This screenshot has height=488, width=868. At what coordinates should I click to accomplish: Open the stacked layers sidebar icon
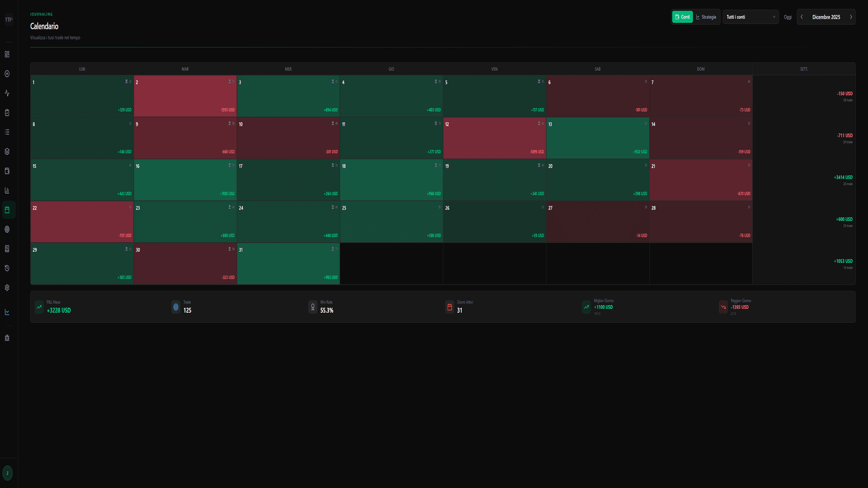coord(7,151)
